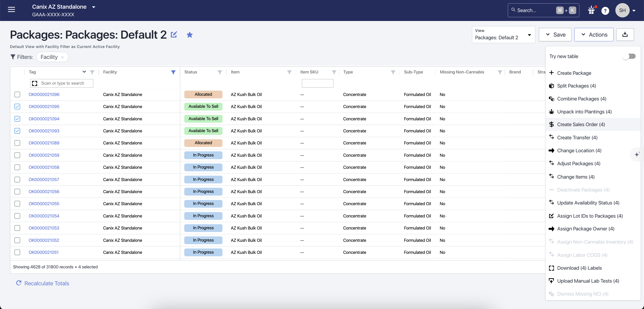The width and height of the screenshot is (644, 309).
Task: Check the box for OK0000021056
Action: [x=17, y=191]
